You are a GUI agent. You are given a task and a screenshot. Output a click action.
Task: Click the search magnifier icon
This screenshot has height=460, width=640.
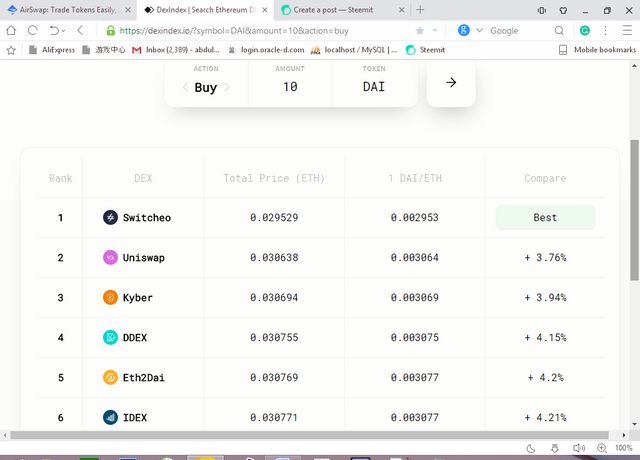pos(559,31)
